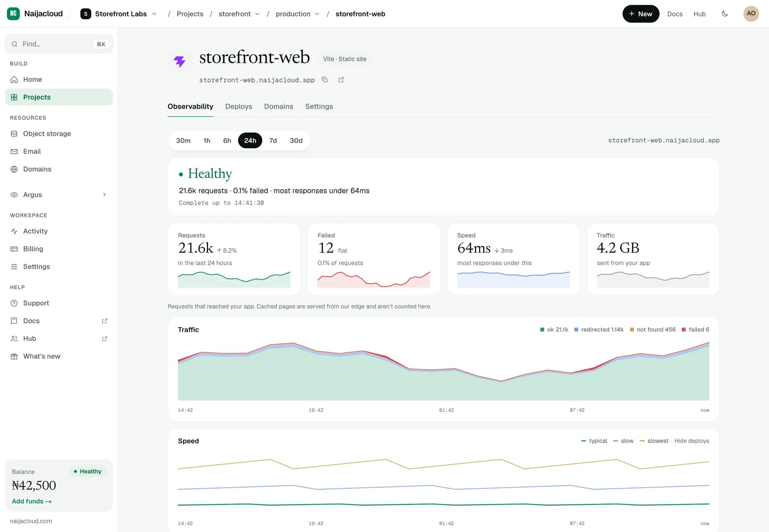
Task: Click the Hub people icon in sidebar
Action: [14, 339]
